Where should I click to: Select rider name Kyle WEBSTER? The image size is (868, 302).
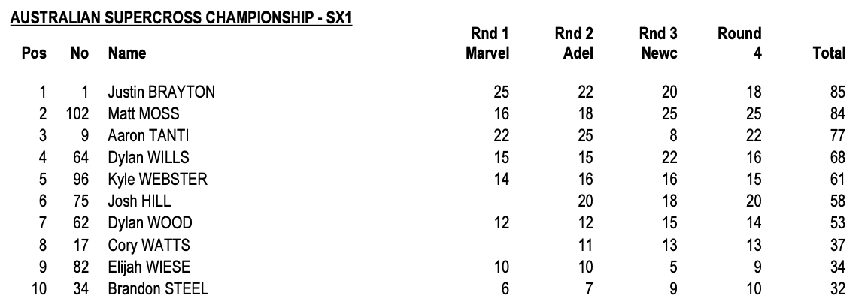[x=156, y=180]
